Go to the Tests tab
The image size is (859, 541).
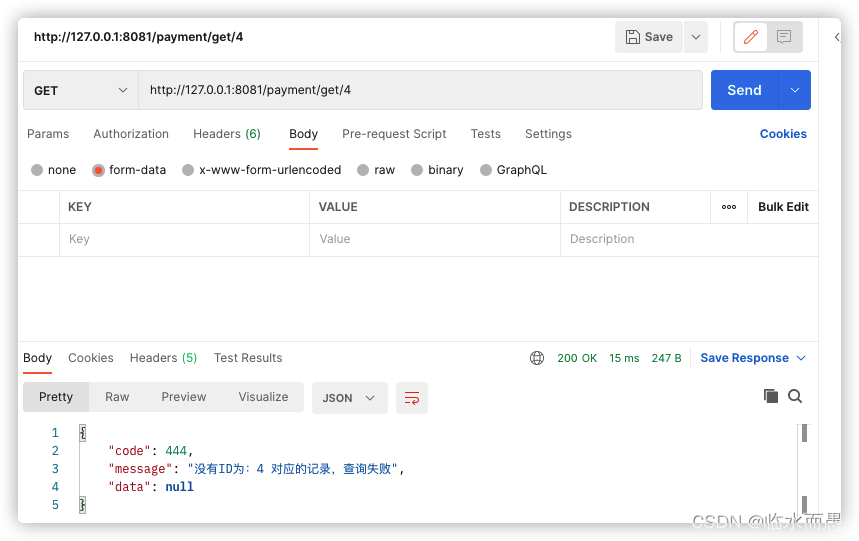(x=485, y=134)
